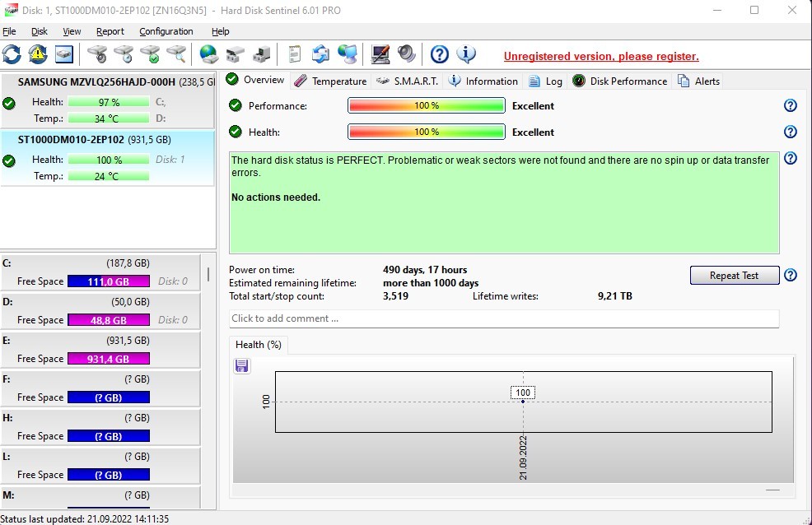
Task: Click the blue Refresh arrows toolbar icon
Action: [12, 54]
